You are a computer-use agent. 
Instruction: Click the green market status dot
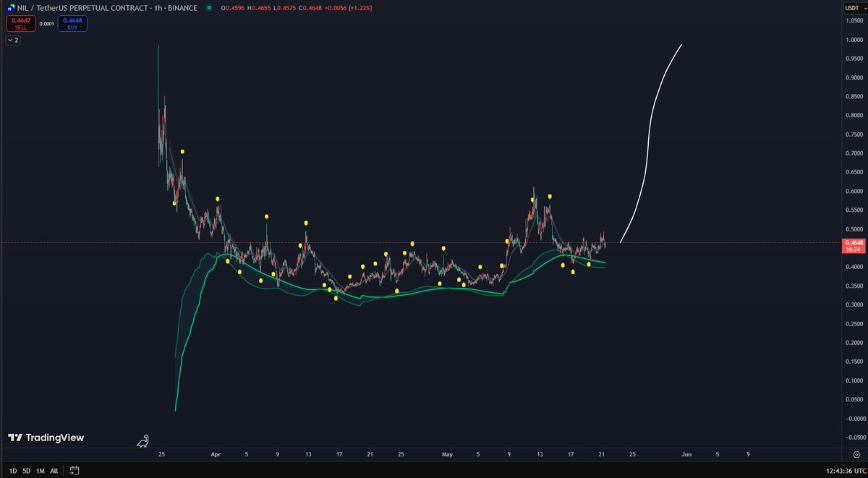coord(209,7)
